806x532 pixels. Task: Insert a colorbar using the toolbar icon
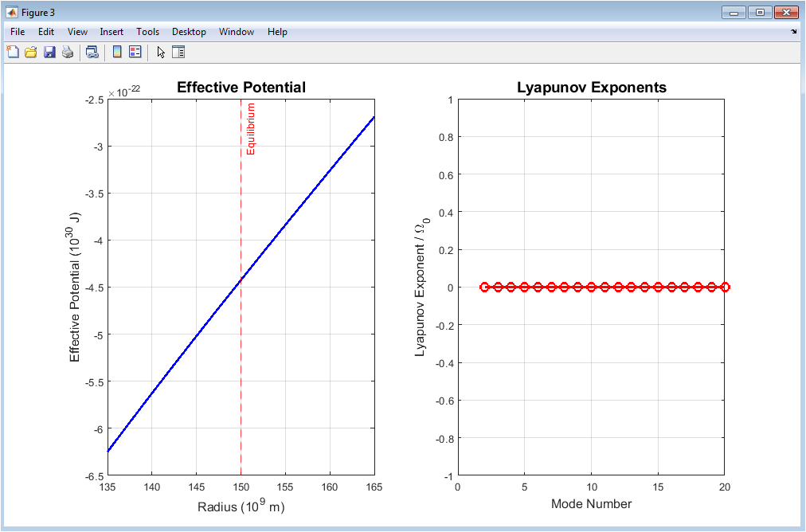click(117, 53)
